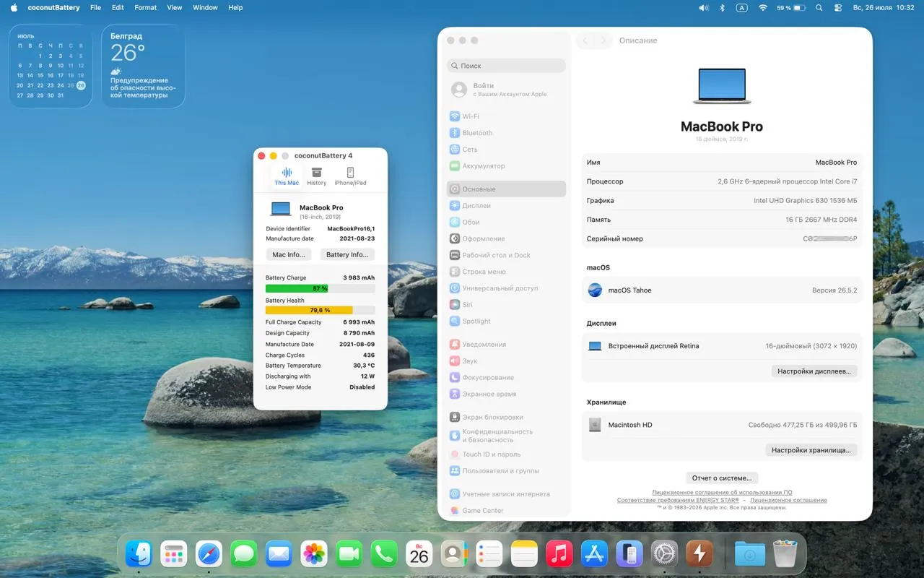The image size is (924, 578).
Task: Click the Mac Info... button
Action: [x=289, y=254]
